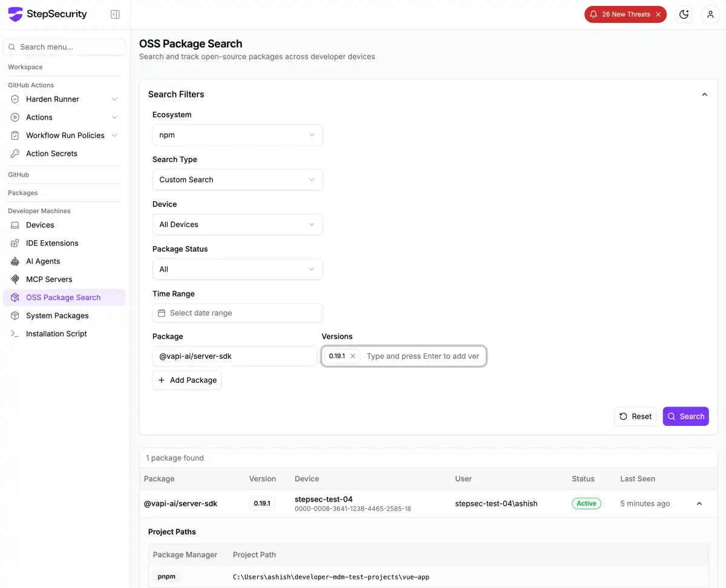Click the Actions play icon
Screen dimensions: 726x588
coord(15,117)
